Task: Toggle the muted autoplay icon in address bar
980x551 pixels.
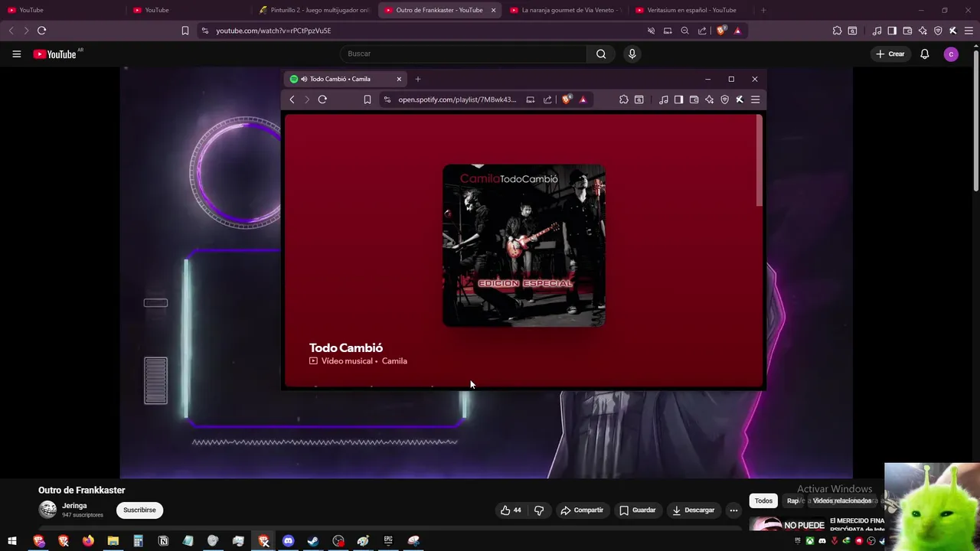Action: pyautogui.click(x=651, y=31)
